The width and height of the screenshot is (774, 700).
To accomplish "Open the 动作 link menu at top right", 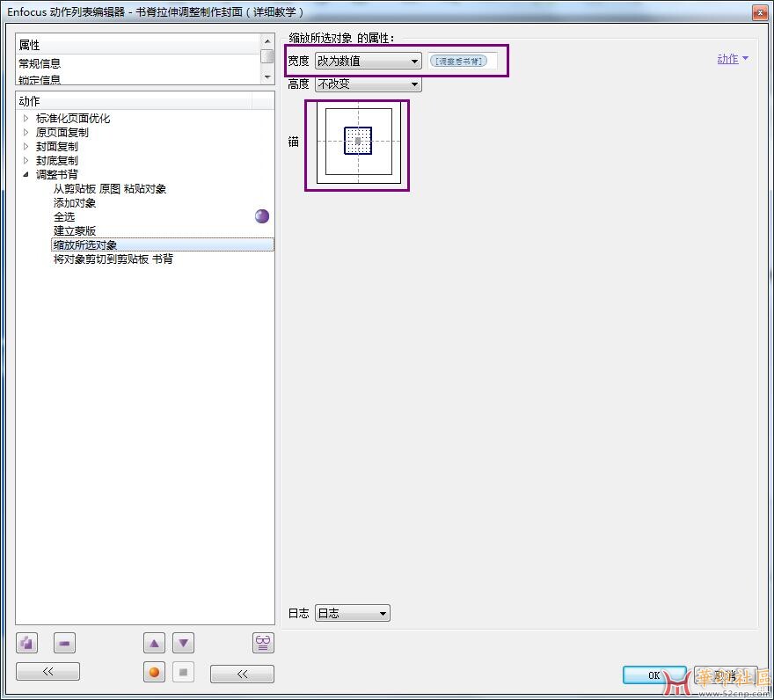I will point(733,59).
